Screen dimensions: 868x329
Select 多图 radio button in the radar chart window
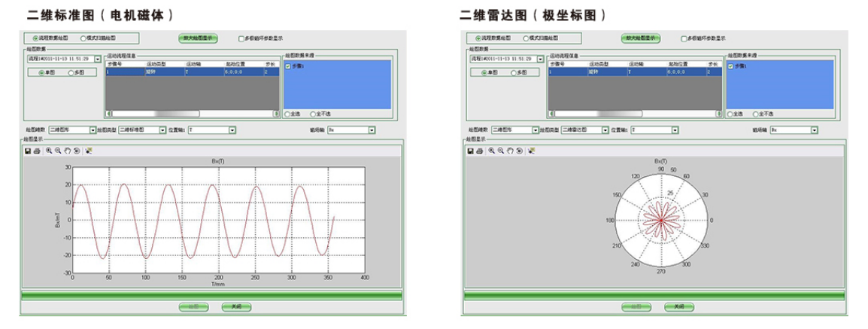[x=514, y=73]
